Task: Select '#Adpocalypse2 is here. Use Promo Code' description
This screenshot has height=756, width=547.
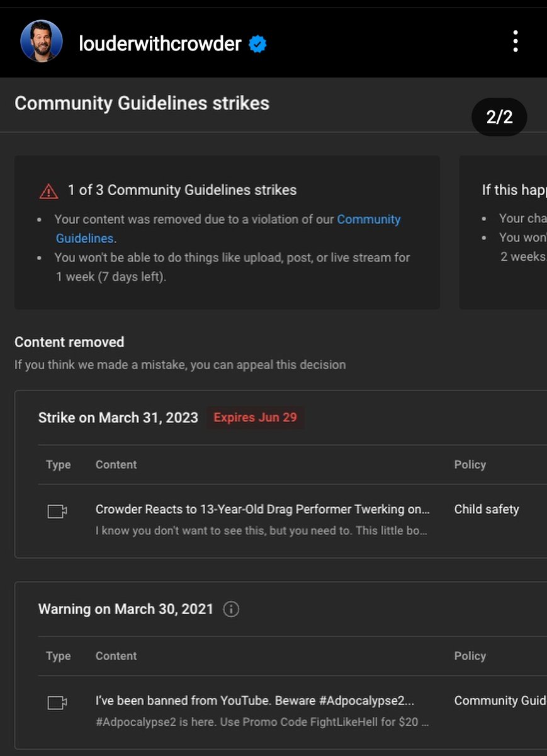Action: (262, 722)
